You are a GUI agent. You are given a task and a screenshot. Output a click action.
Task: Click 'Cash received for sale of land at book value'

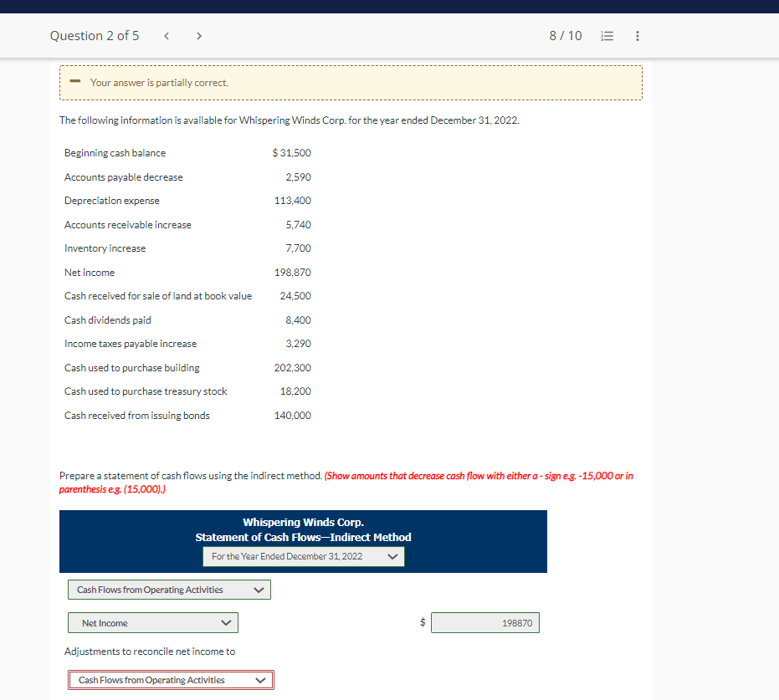point(158,296)
